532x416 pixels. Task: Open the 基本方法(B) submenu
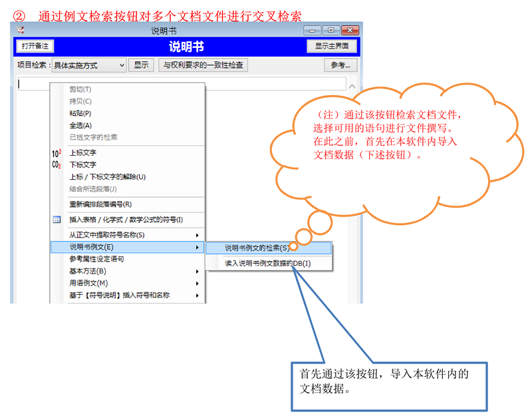coord(127,272)
